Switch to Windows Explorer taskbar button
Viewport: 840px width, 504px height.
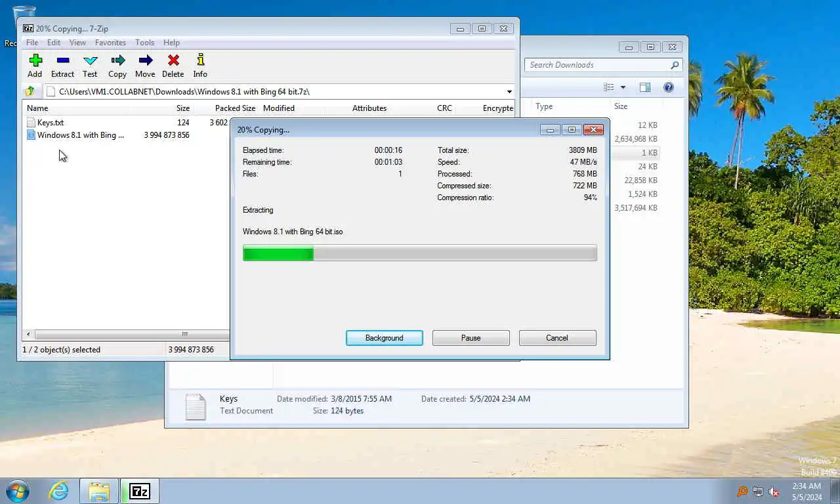(99, 491)
